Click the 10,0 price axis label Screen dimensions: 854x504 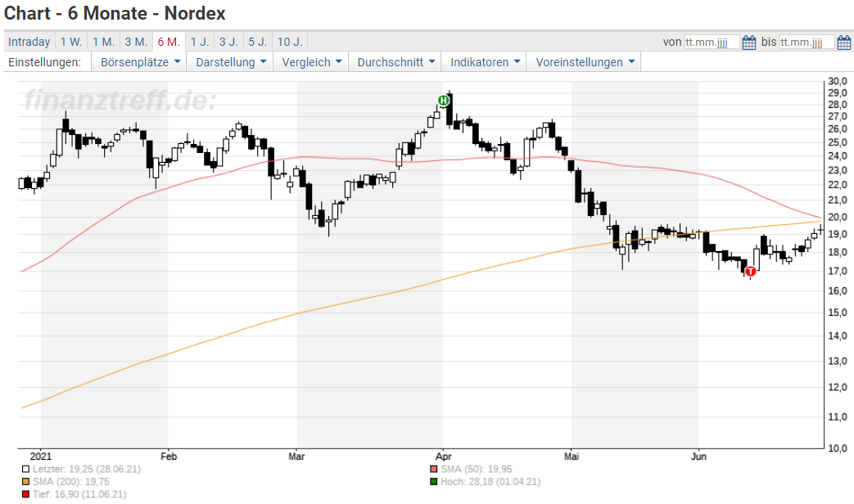click(838, 448)
